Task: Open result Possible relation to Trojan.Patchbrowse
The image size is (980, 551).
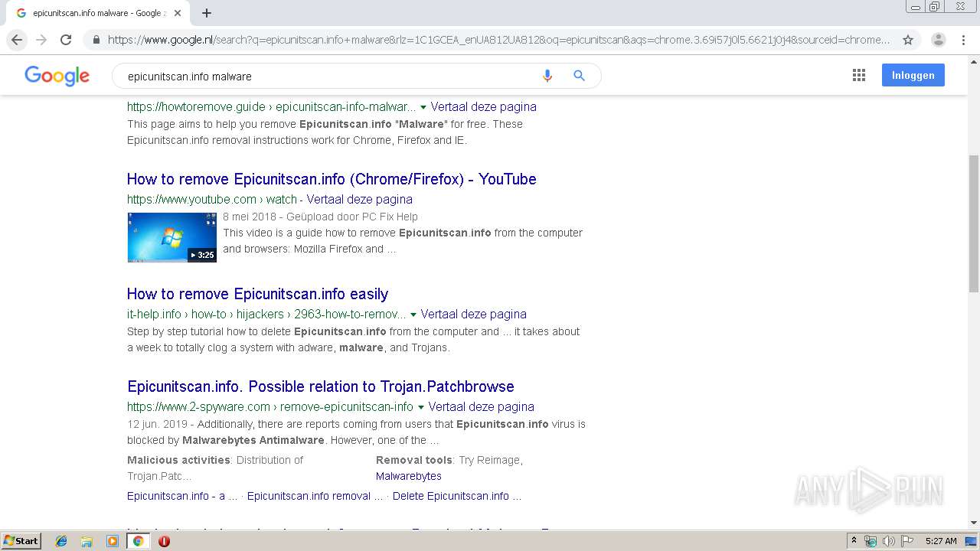Action: coord(321,386)
